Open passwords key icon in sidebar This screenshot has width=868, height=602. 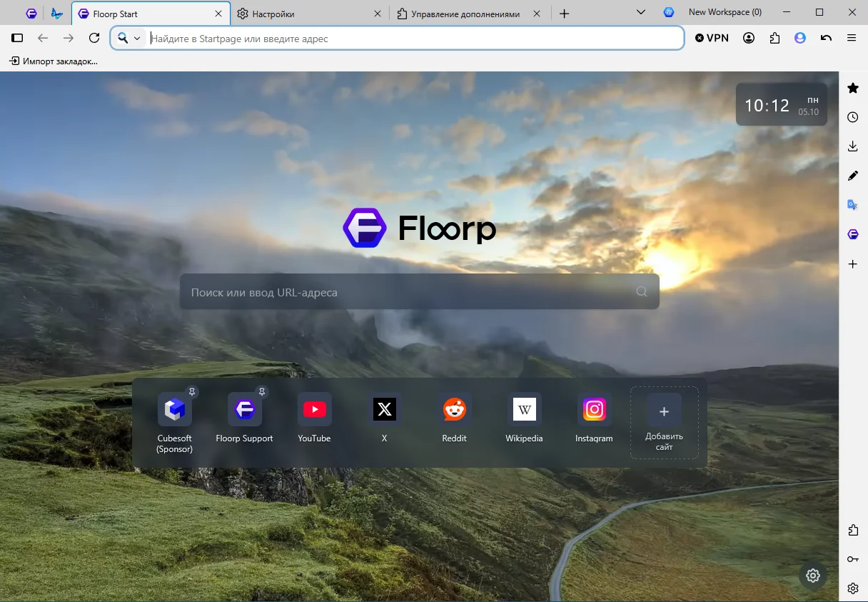pyautogui.click(x=853, y=559)
